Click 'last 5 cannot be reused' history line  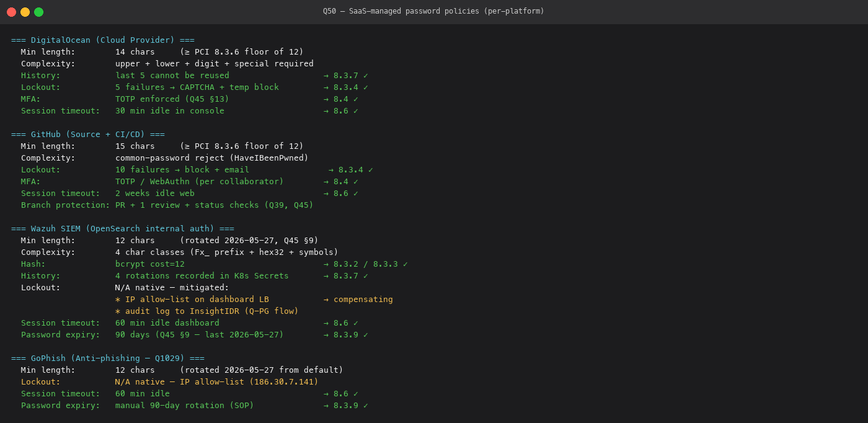coord(172,75)
